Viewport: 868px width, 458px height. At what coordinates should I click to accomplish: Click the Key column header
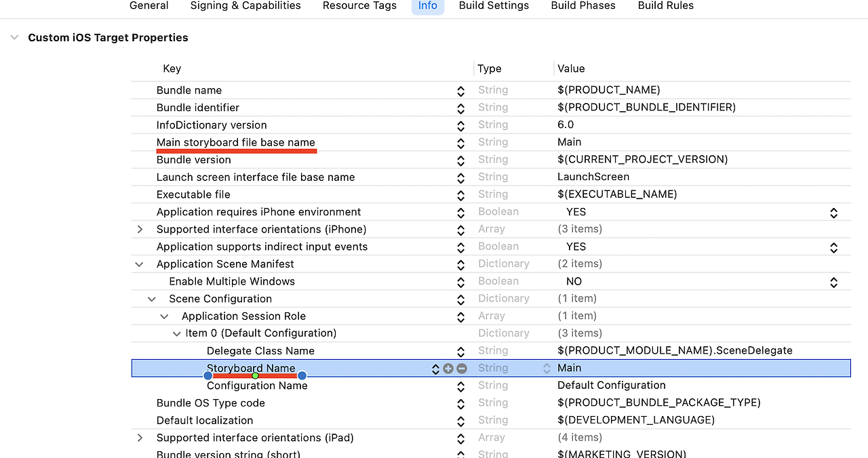172,68
